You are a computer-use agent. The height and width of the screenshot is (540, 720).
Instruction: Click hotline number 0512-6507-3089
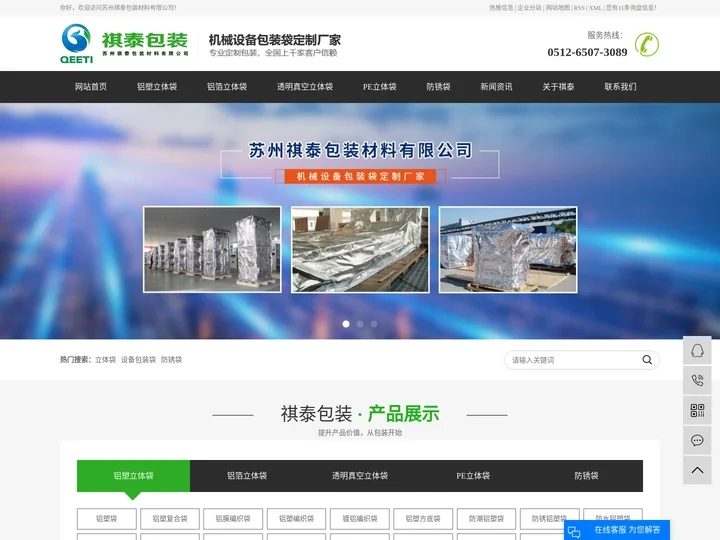[587, 52]
